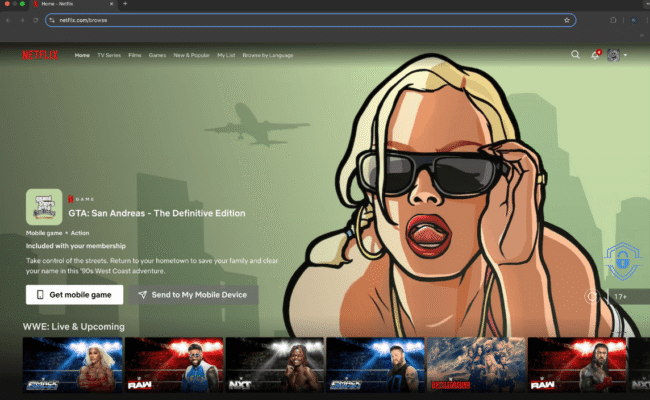This screenshot has height=400, width=650.
Task: Close the Home - Netflix tab
Action: (x=112, y=4)
